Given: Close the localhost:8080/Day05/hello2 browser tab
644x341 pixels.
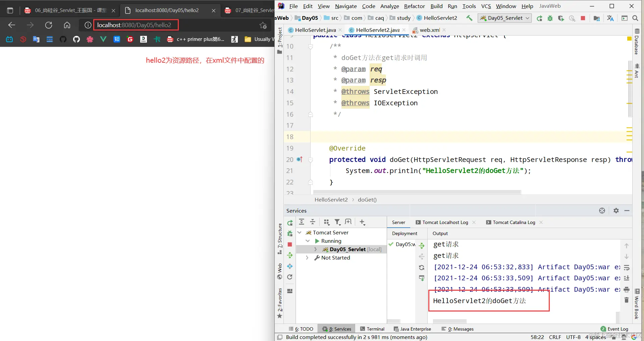Looking at the screenshot, I should click(x=213, y=11).
